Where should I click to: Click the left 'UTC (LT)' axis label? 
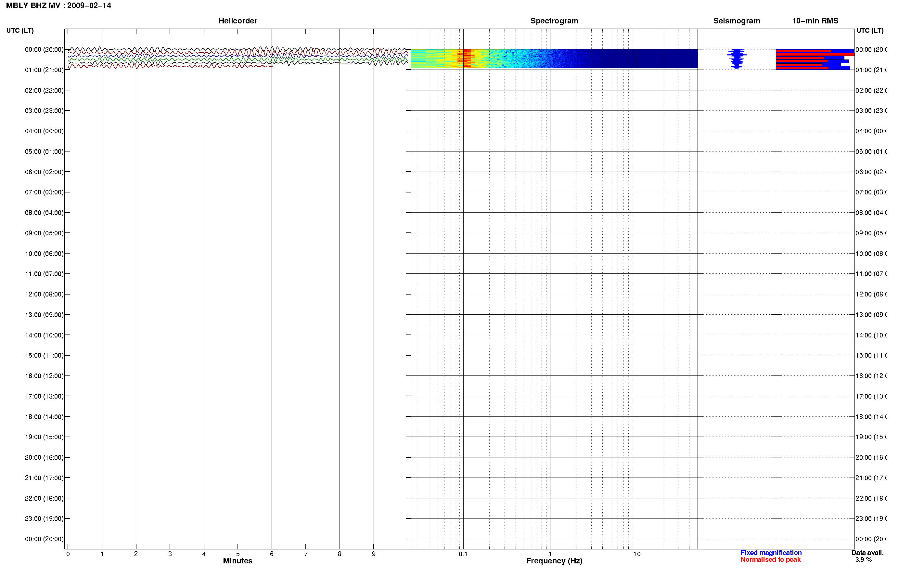pyautogui.click(x=20, y=31)
